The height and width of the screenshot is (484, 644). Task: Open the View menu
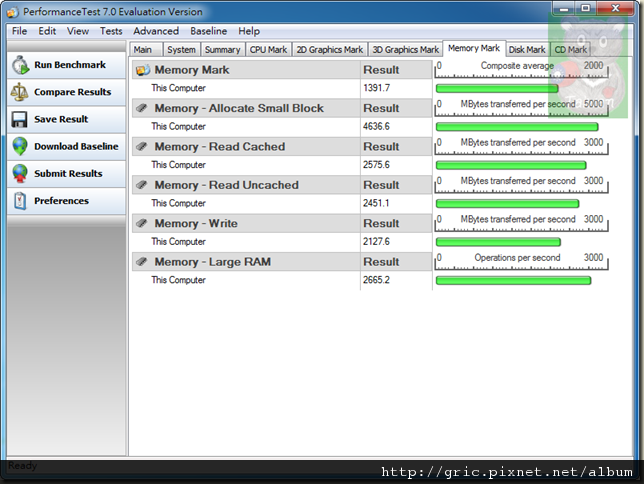click(78, 31)
